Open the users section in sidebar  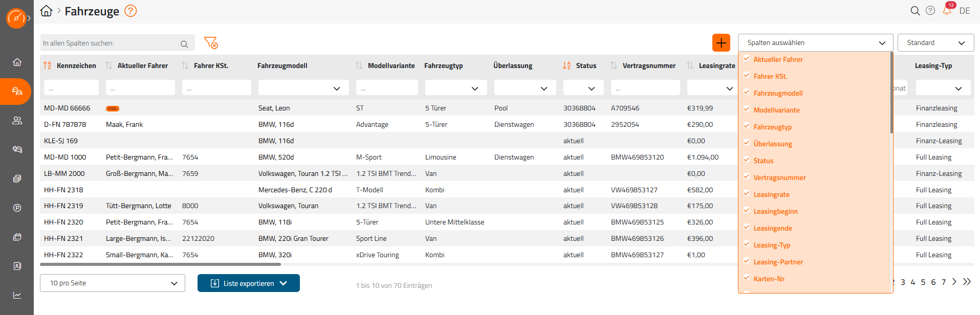pyautogui.click(x=17, y=121)
